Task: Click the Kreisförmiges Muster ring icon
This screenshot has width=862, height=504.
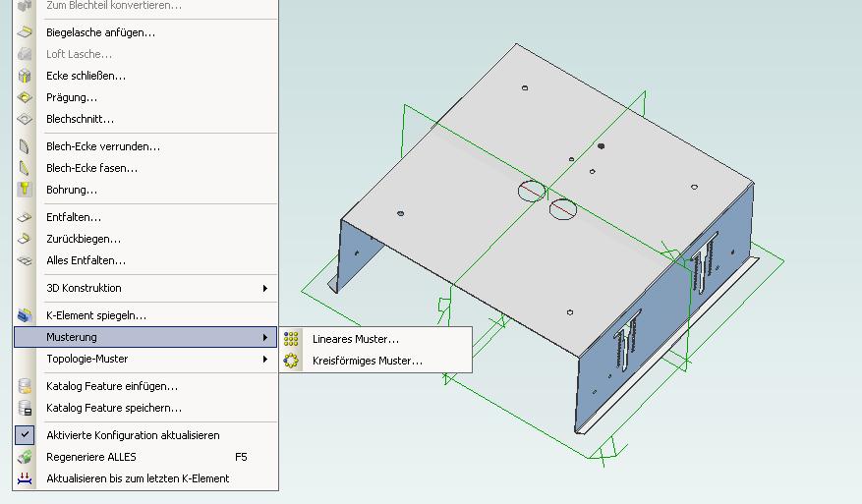Action: (291, 361)
